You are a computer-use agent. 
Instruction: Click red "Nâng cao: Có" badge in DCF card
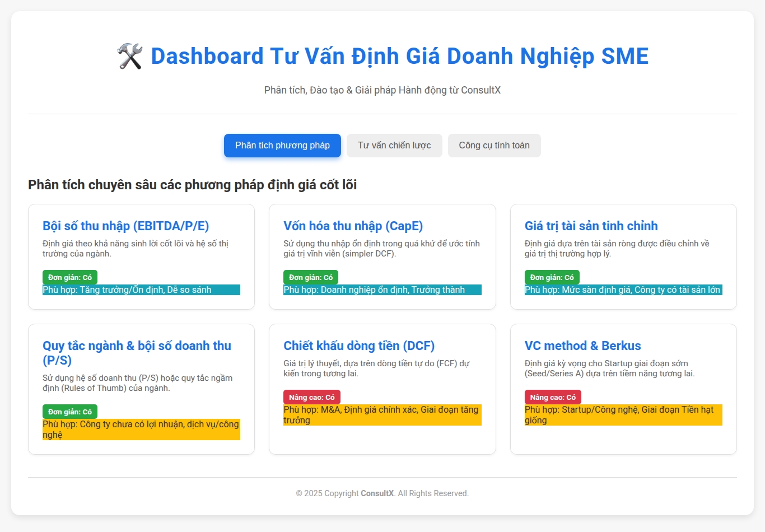[x=312, y=397]
